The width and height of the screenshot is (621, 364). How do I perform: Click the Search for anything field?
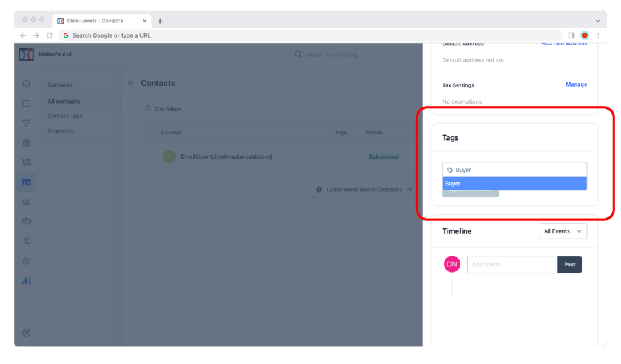(x=331, y=55)
